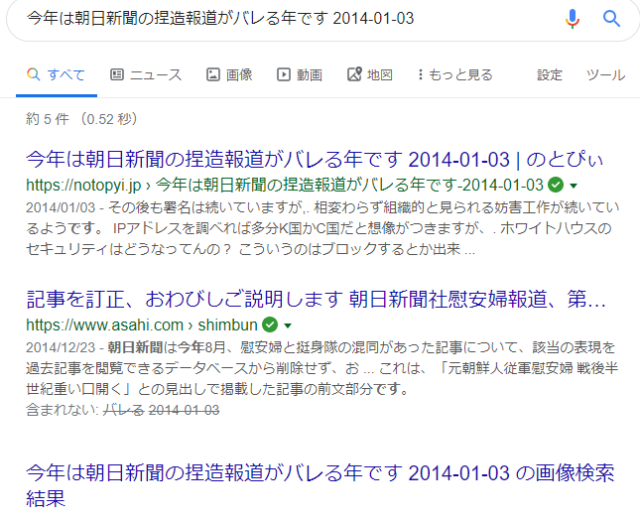Open the のとぴぃ search result title link
This screenshot has height=519, width=640.
point(314,159)
